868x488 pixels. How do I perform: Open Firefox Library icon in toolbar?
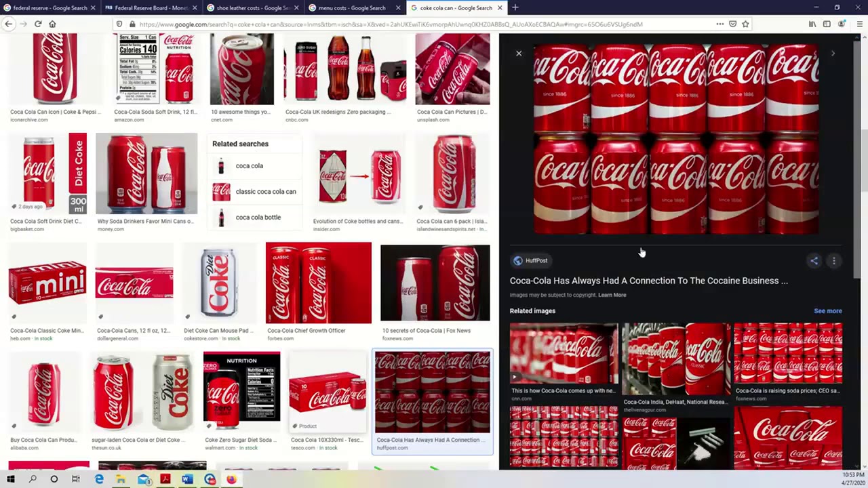point(812,24)
